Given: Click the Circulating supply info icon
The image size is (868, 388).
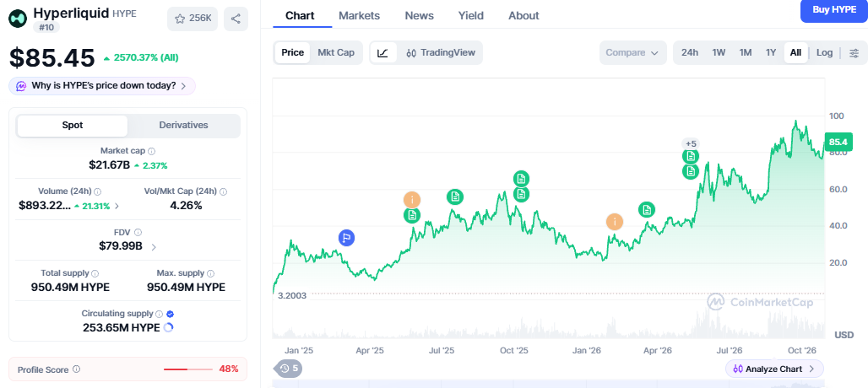Looking at the screenshot, I should (159, 314).
